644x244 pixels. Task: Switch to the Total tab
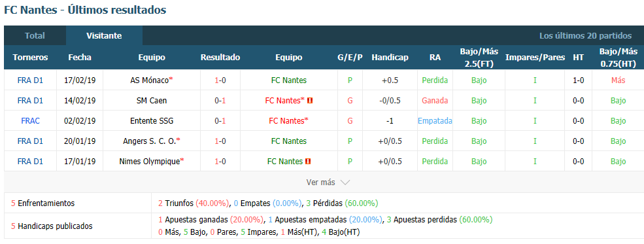pyautogui.click(x=35, y=36)
